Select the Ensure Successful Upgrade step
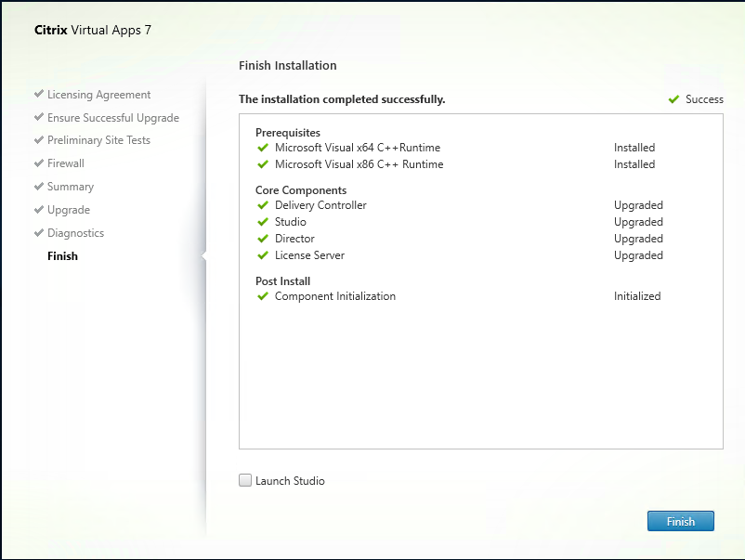Screen dimensions: 745x560 (113, 117)
